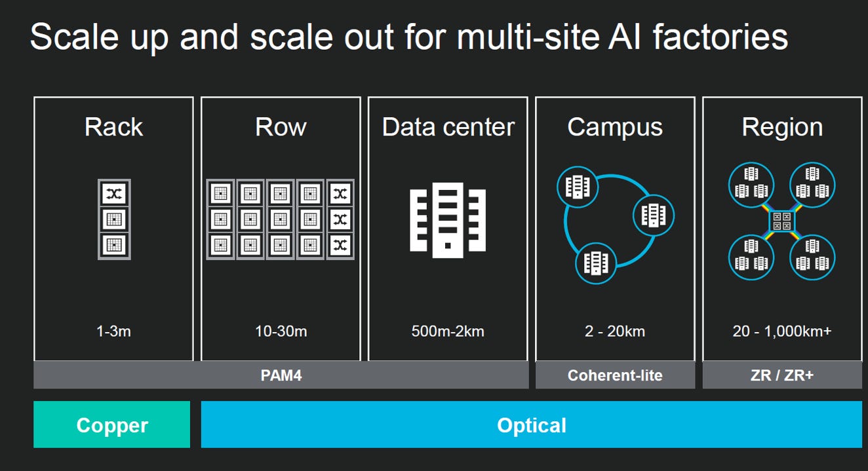868x471 pixels.
Task: Select the blue Optical bar
Action: click(532, 424)
